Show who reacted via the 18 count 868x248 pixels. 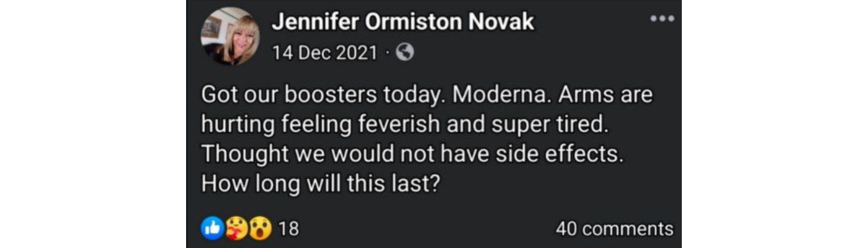[289, 229]
